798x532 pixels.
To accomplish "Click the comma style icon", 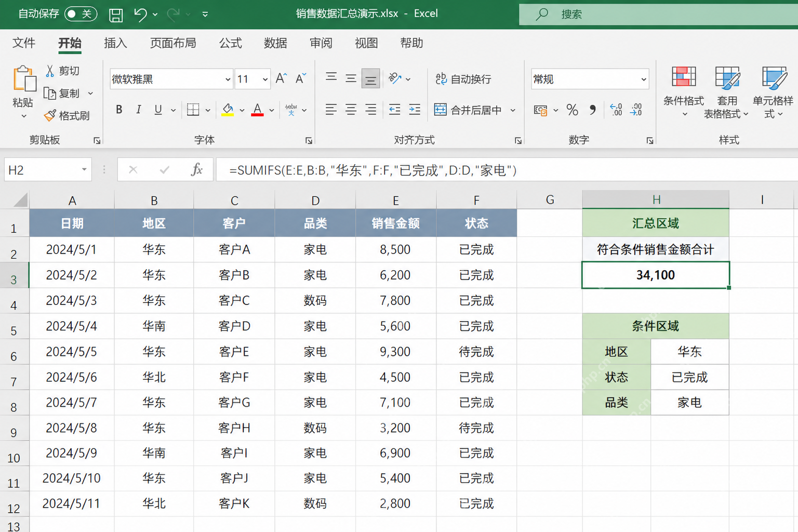I will coord(593,110).
